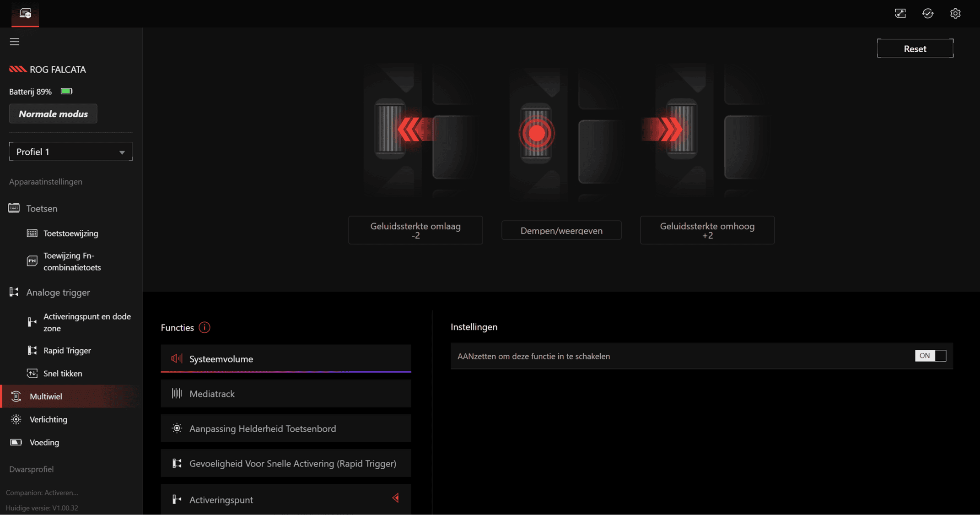The height and width of the screenshot is (515, 980).
Task: Click the Systeemvolume speaker icon
Action: click(177, 358)
